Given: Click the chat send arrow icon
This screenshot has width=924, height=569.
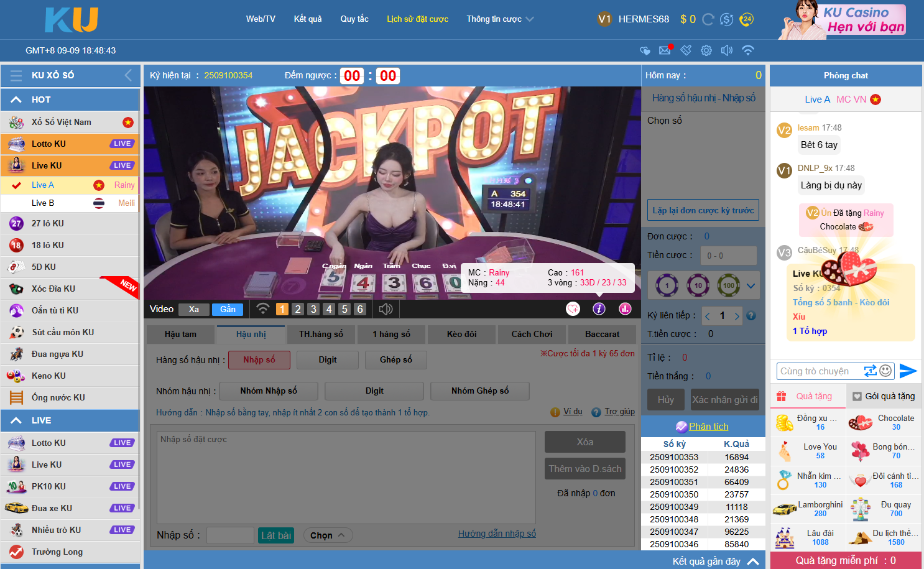Looking at the screenshot, I should [x=908, y=371].
